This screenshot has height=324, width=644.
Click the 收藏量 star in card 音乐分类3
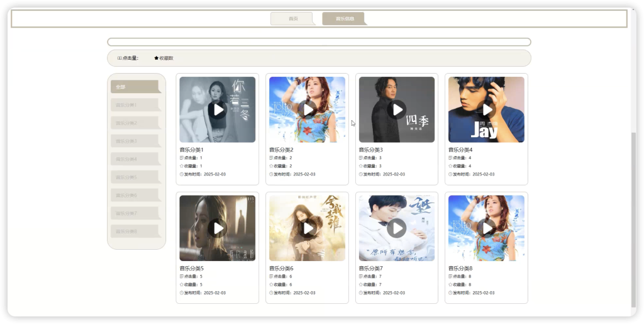(x=361, y=166)
